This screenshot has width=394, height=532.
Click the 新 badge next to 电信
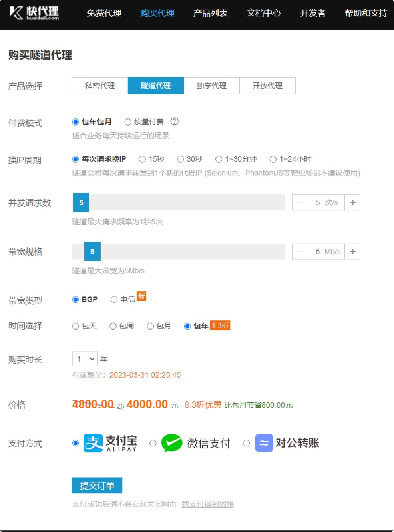coord(141,296)
